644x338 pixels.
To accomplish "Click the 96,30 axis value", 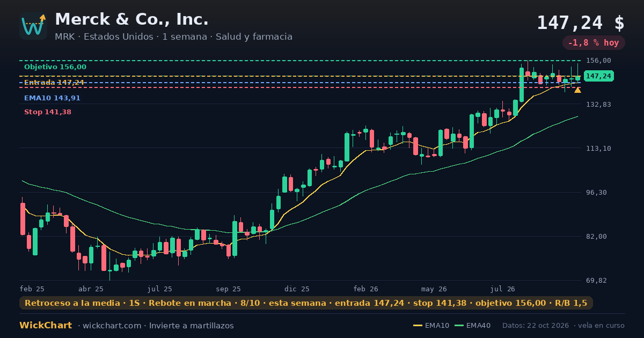I will coord(596,193).
